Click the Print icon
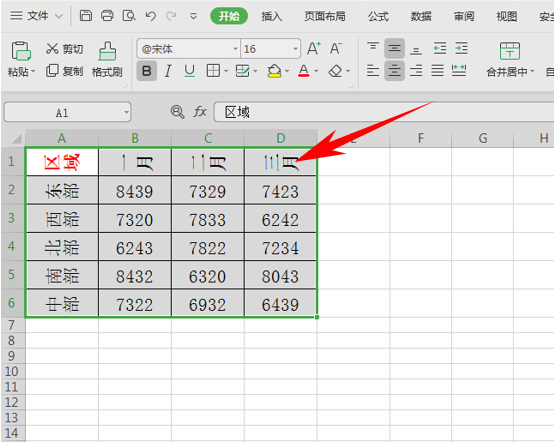This screenshot has width=554, height=442. [x=107, y=16]
